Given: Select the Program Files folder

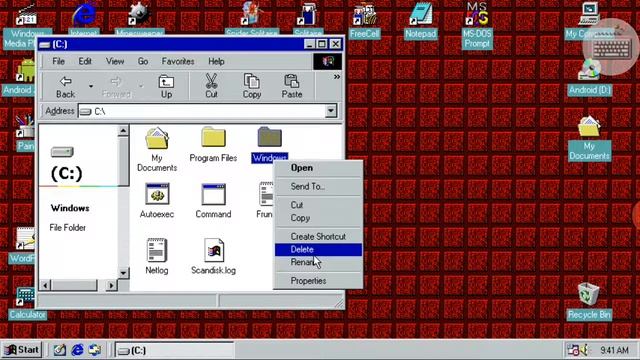Looking at the screenshot, I should click(x=213, y=144).
